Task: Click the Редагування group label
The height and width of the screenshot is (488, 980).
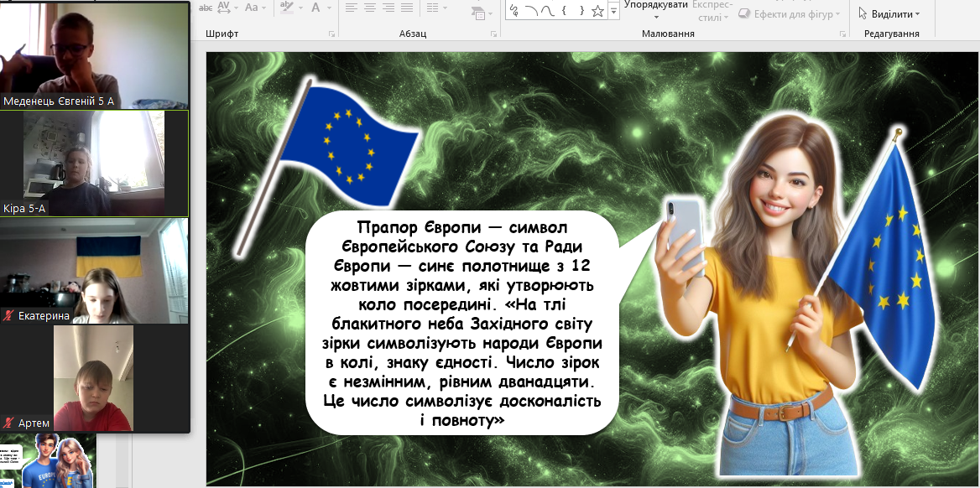Action: tap(891, 34)
